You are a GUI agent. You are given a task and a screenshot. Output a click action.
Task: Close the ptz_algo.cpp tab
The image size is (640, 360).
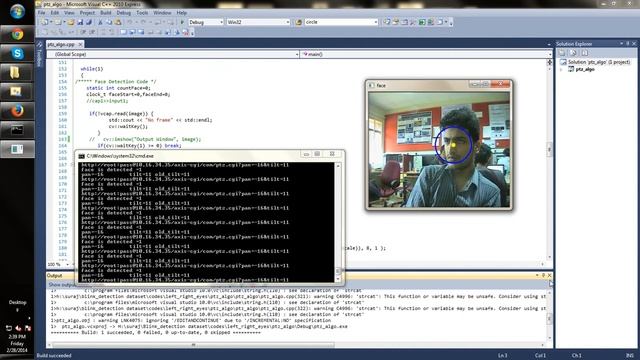pos(80,44)
